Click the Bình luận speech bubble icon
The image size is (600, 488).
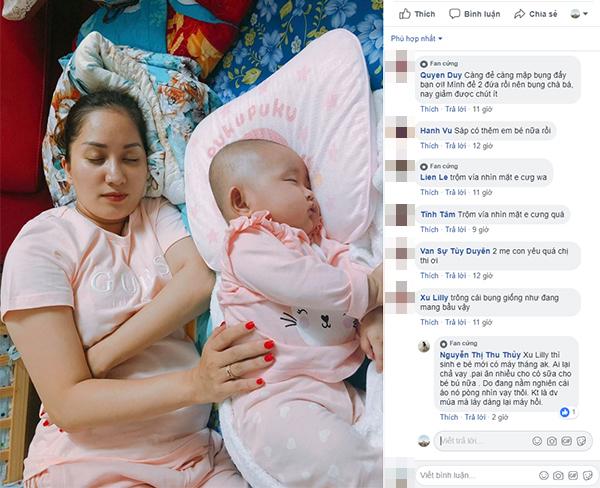454,14
